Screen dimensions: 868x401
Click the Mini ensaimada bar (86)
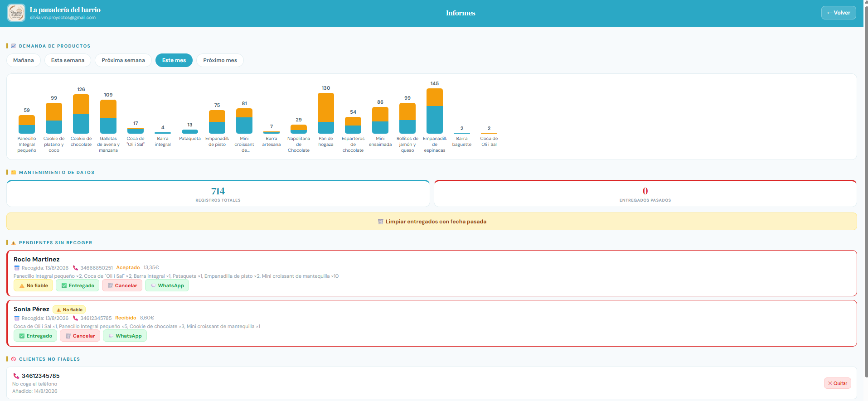coord(380,120)
